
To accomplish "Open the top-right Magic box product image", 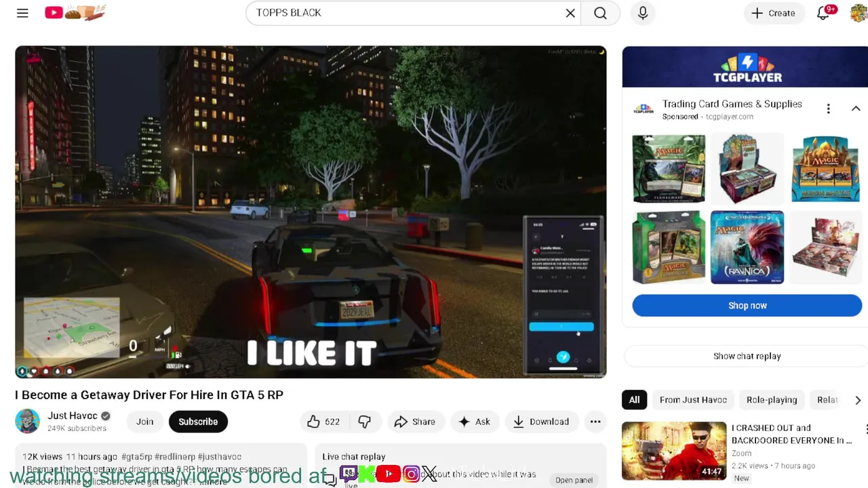I will click(x=825, y=169).
